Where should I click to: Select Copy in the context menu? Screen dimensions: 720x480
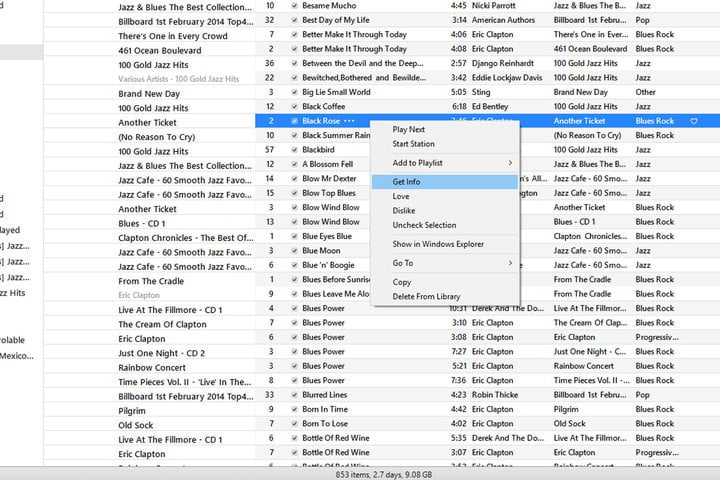point(402,282)
